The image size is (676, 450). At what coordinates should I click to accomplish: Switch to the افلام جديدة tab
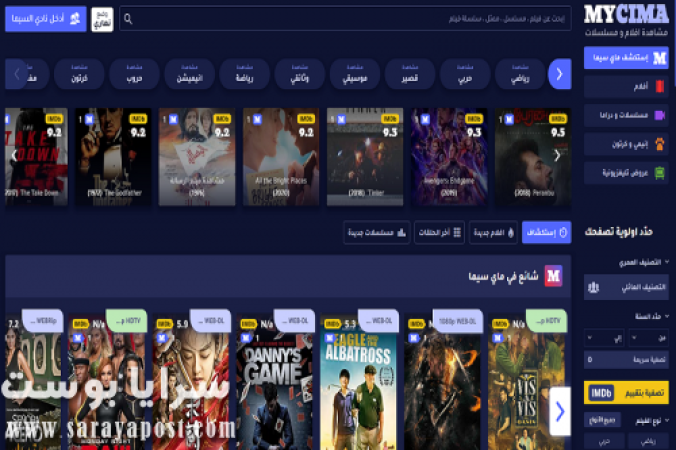point(493,232)
